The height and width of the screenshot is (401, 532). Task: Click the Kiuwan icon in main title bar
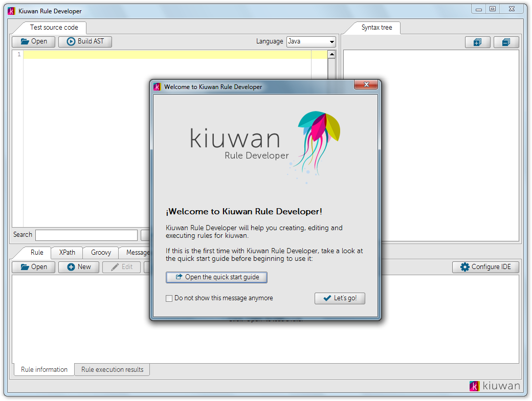point(12,11)
